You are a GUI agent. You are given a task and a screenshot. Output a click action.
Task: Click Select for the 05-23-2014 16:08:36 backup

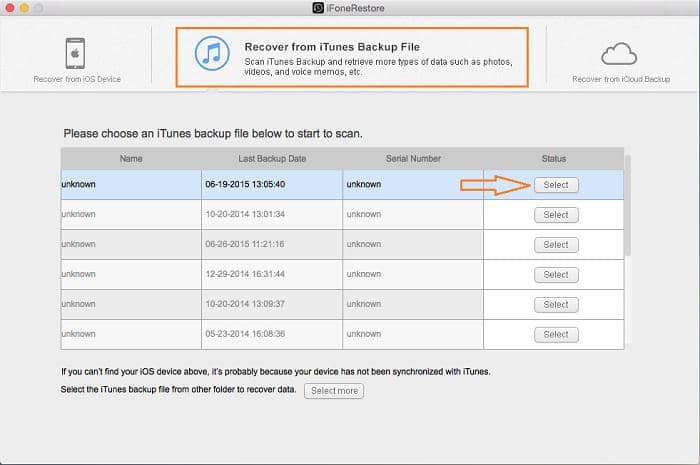click(x=556, y=334)
